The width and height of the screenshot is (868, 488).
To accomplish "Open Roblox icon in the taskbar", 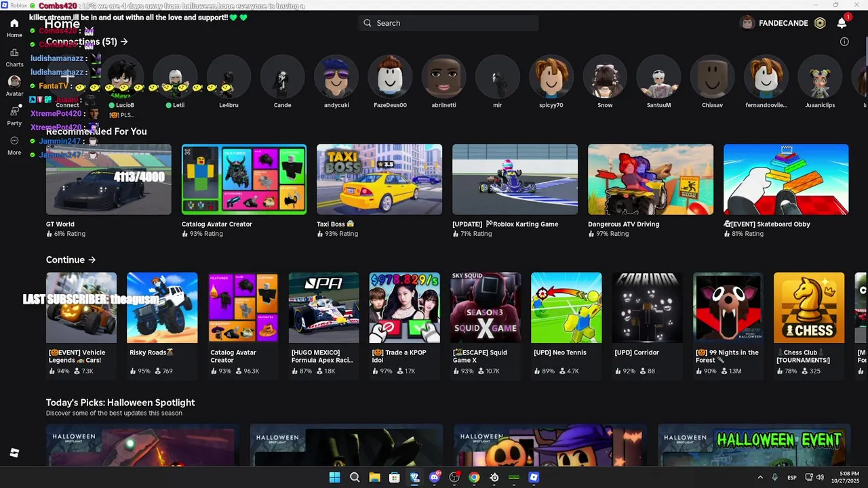I will [x=534, y=477].
